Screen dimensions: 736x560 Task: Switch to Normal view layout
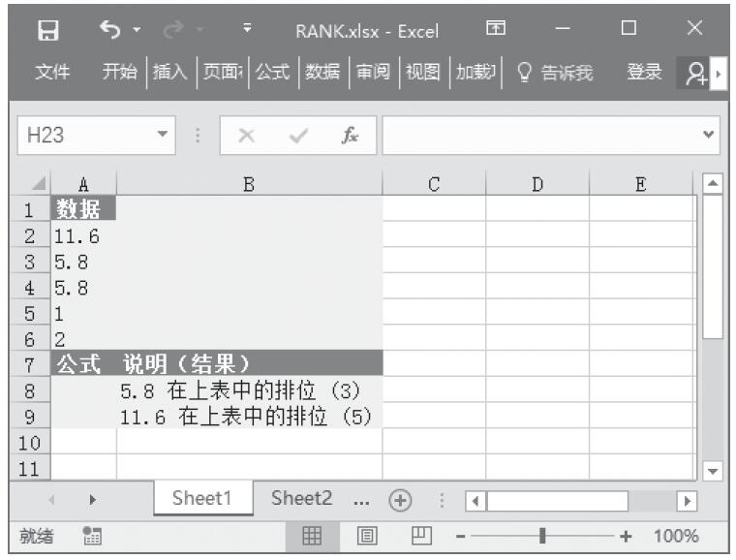point(314,536)
